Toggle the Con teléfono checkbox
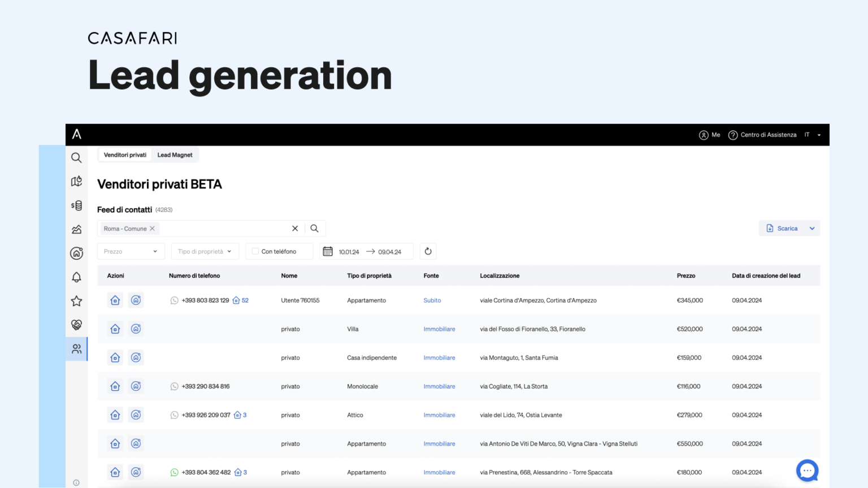868x488 pixels. coord(255,251)
